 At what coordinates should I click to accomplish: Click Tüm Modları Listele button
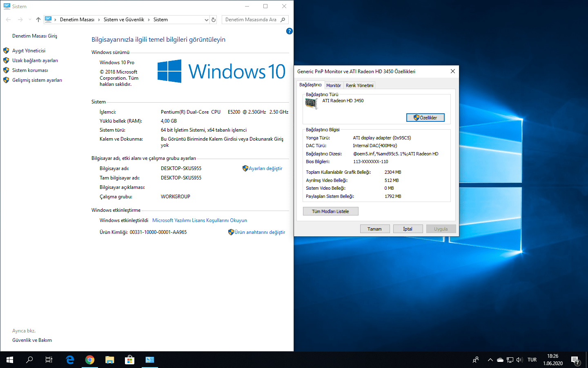(331, 211)
